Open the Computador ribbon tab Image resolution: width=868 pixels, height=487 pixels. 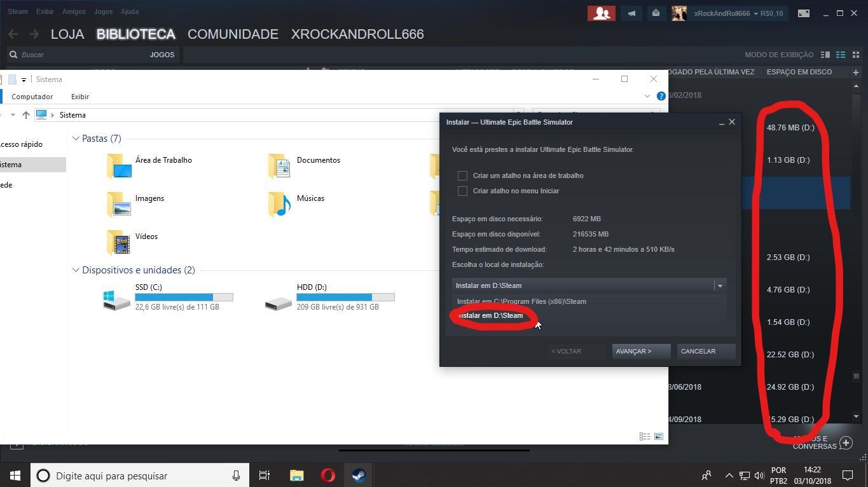pos(32,97)
